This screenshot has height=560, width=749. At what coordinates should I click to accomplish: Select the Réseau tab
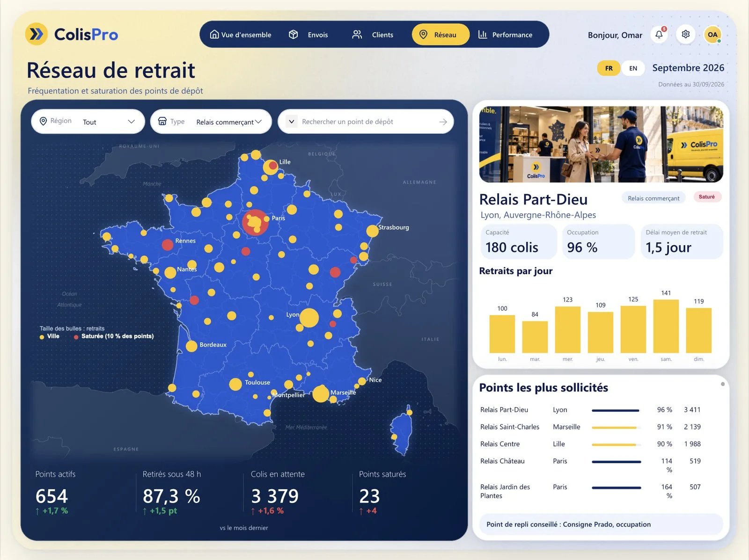[x=441, y=35]
